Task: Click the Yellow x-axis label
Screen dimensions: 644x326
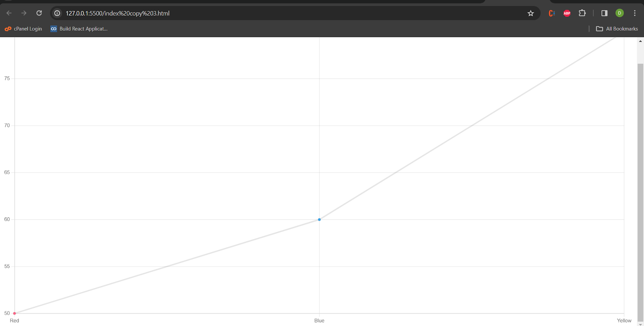Action: pyautogui.click(x=624, y=320)
